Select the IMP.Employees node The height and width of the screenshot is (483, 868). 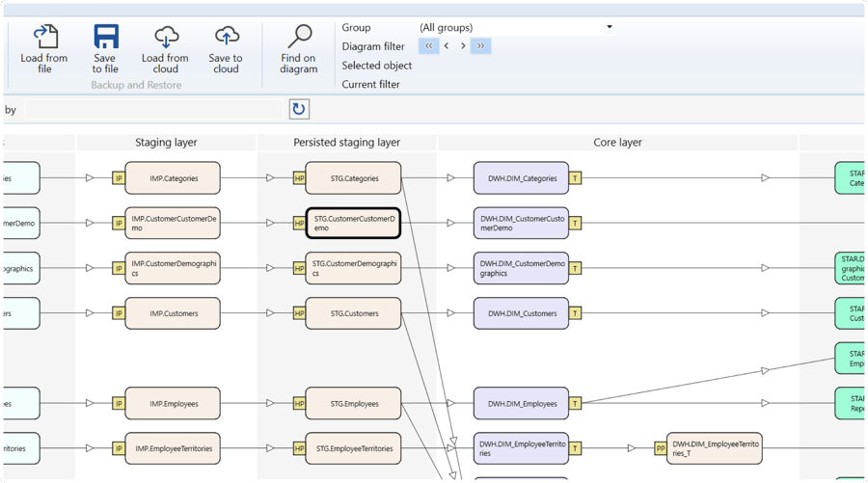173,403
